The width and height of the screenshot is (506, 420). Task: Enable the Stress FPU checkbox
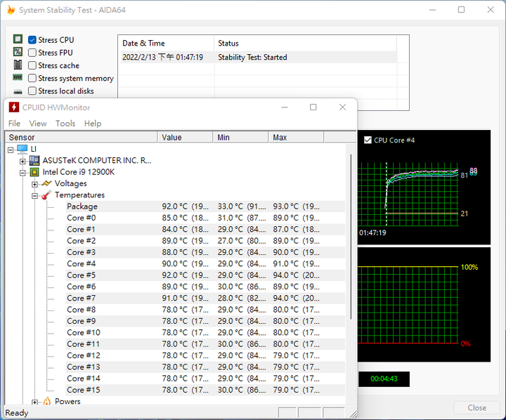(x=32, y=53)
